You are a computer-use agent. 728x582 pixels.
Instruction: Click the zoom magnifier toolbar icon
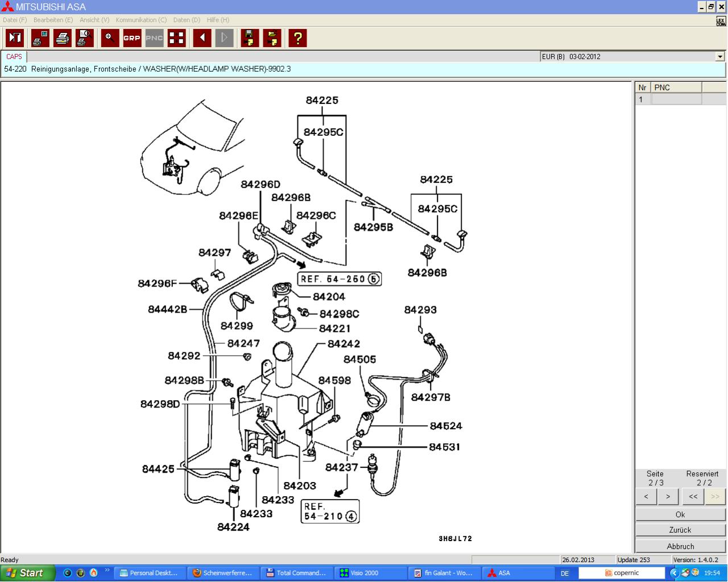(110, 38)
